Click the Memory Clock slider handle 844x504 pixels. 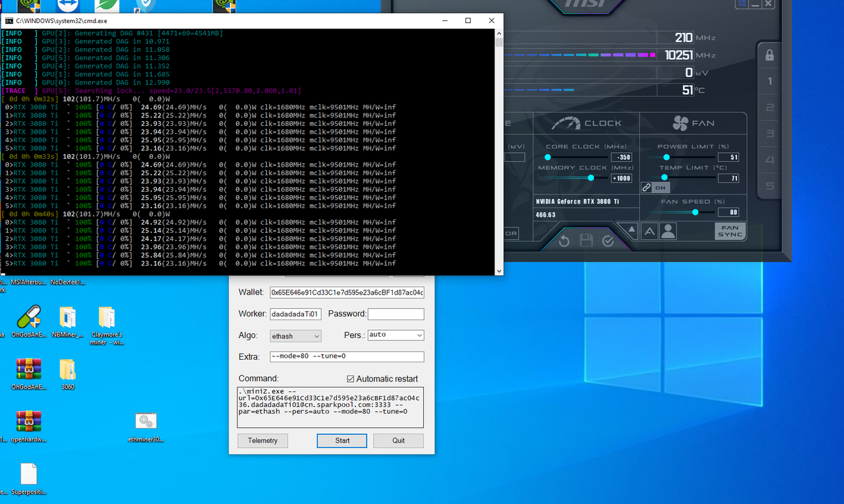coord(591,178)
